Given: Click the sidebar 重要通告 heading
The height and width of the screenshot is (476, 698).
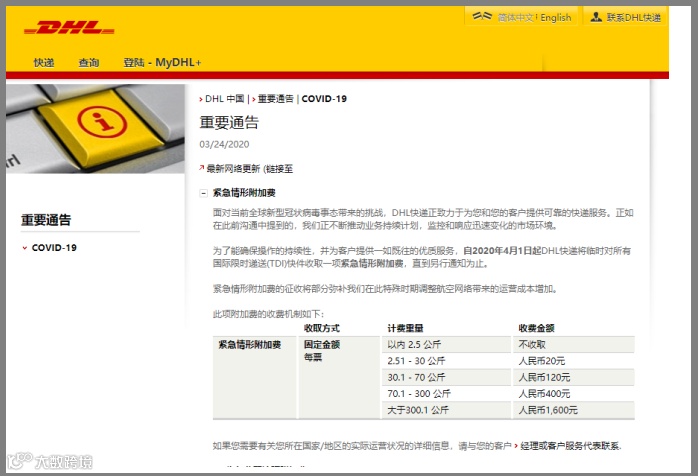Looking at the screenshot, I should [x=46, y=220].
